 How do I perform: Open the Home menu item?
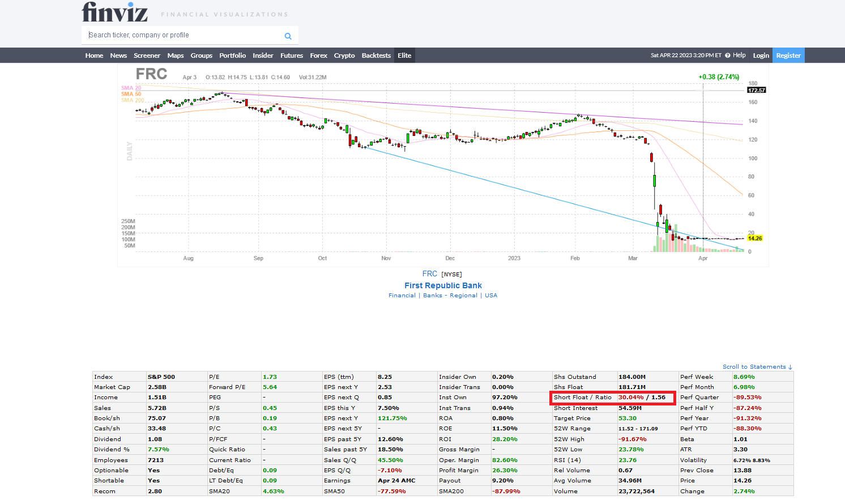point(94,55)
